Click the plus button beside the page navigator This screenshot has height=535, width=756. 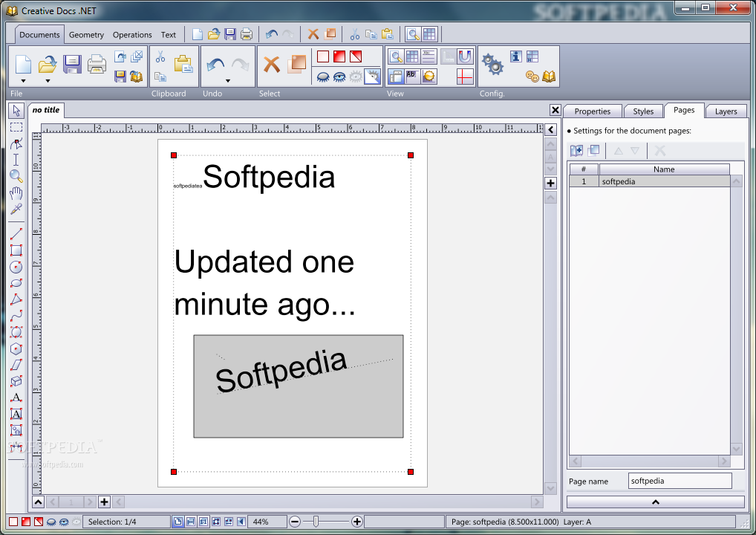coord(104,502)
